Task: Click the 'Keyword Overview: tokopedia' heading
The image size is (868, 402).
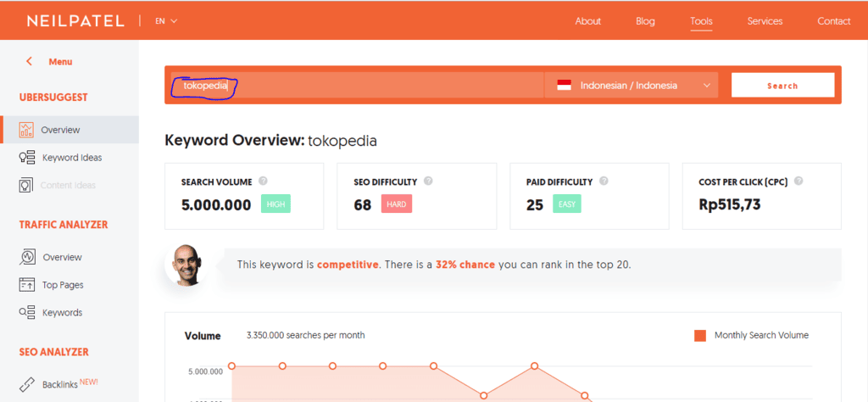Action: [270, 141]
